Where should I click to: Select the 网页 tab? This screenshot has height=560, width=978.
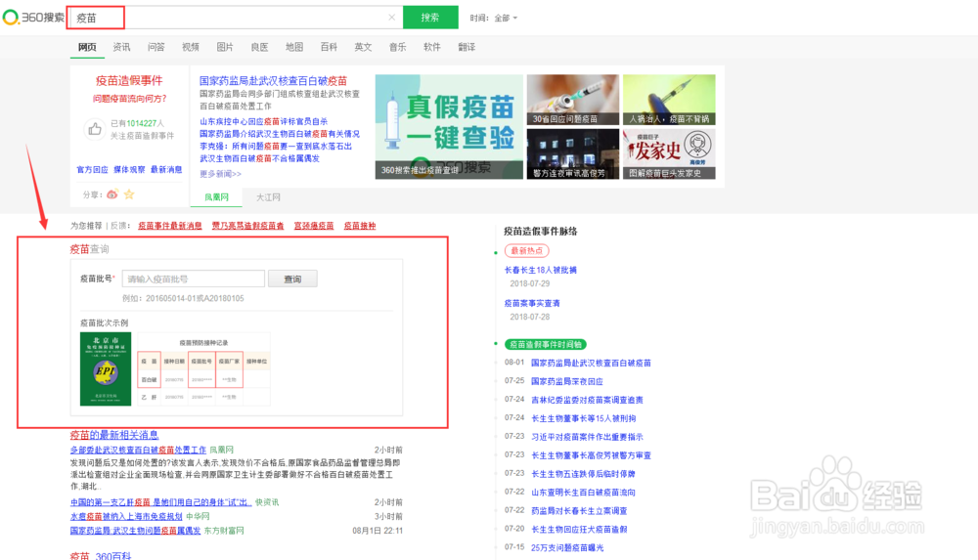87,47
